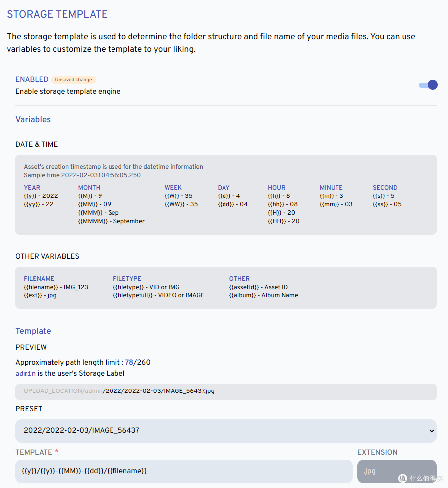Viewport: 448px width, 488px height.
Task: Click the watermark logo icon
Action: coord(402,478)
